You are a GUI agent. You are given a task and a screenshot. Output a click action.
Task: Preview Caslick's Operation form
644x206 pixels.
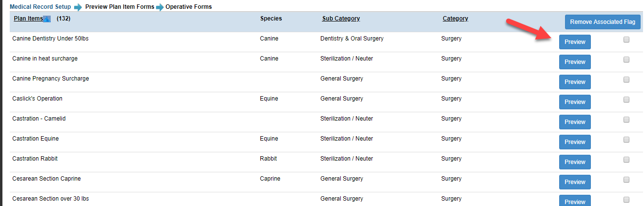[575, 102]
